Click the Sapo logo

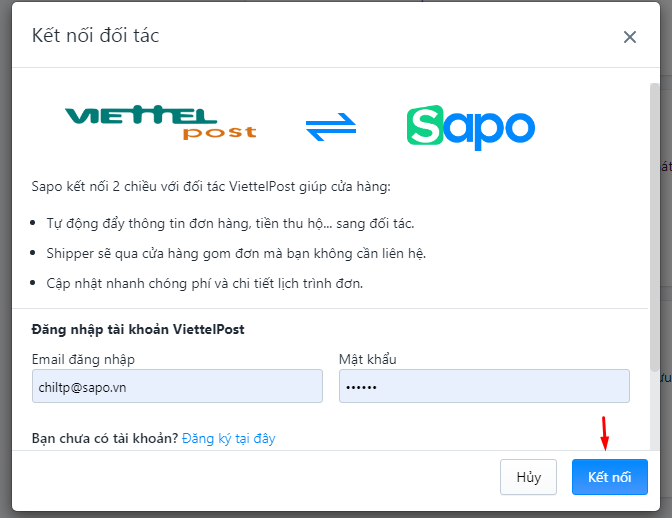coord(471,127)
